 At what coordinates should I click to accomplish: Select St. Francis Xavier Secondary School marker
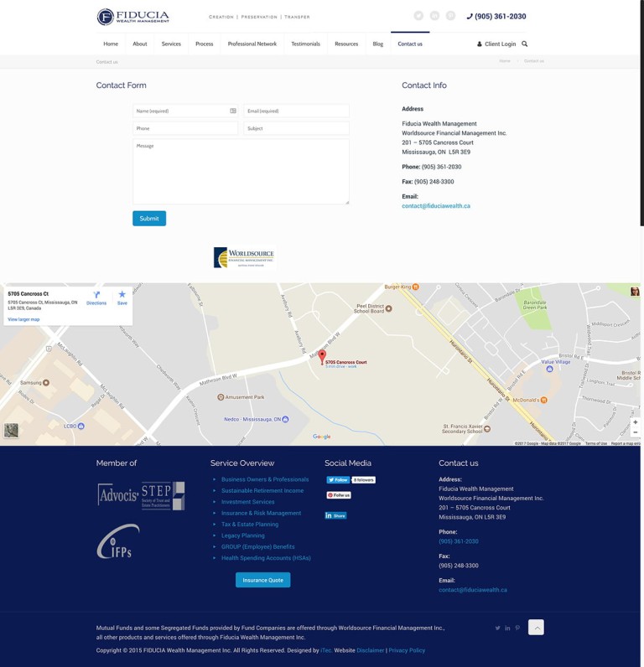tap(487, 429)
